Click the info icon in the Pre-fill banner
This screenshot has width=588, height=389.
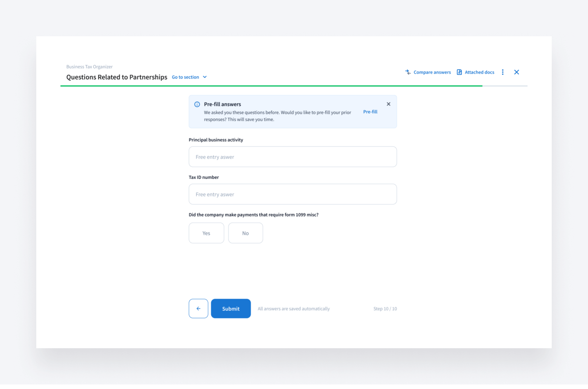coord(197,105)
